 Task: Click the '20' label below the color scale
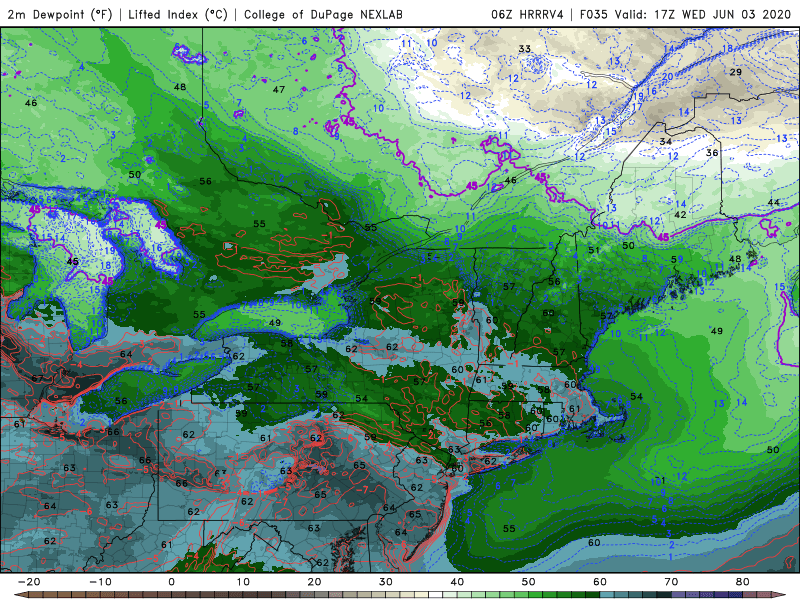(x=314, y=582)
